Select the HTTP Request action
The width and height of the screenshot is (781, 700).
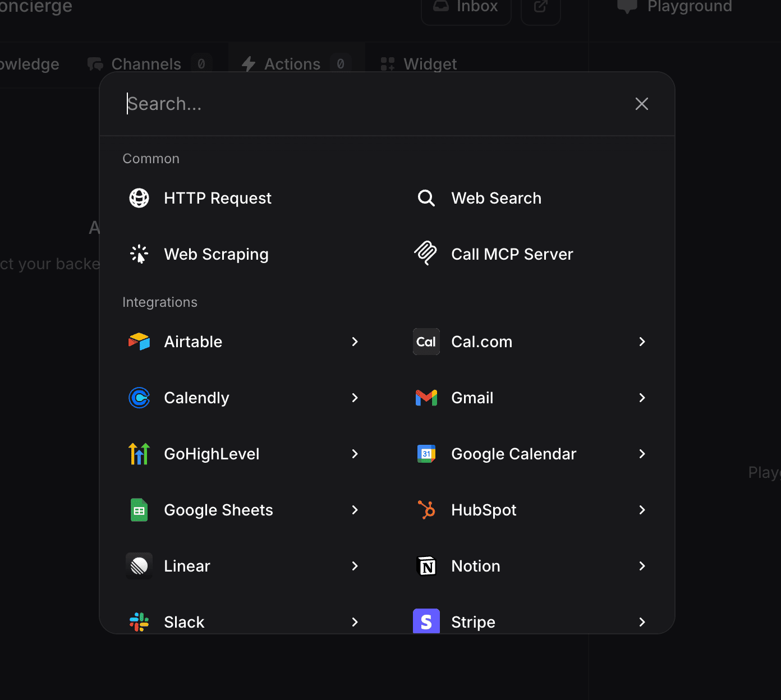(x=217, y=198)
